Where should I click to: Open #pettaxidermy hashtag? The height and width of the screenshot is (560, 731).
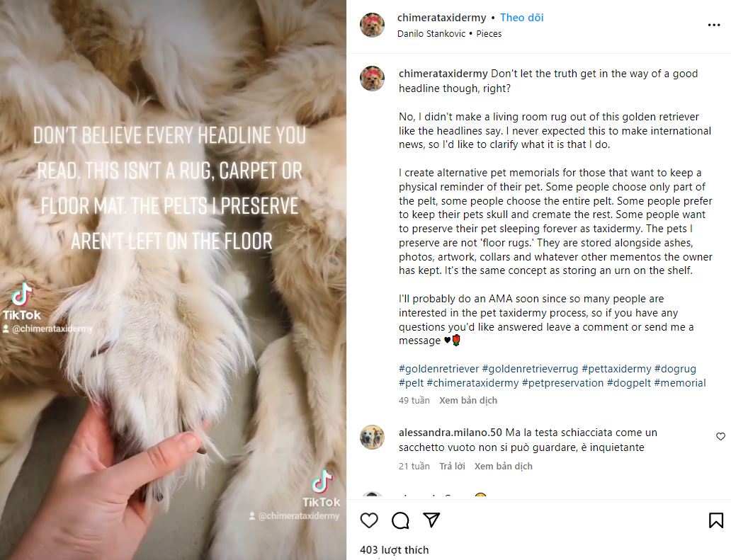(x=616, y=369)
